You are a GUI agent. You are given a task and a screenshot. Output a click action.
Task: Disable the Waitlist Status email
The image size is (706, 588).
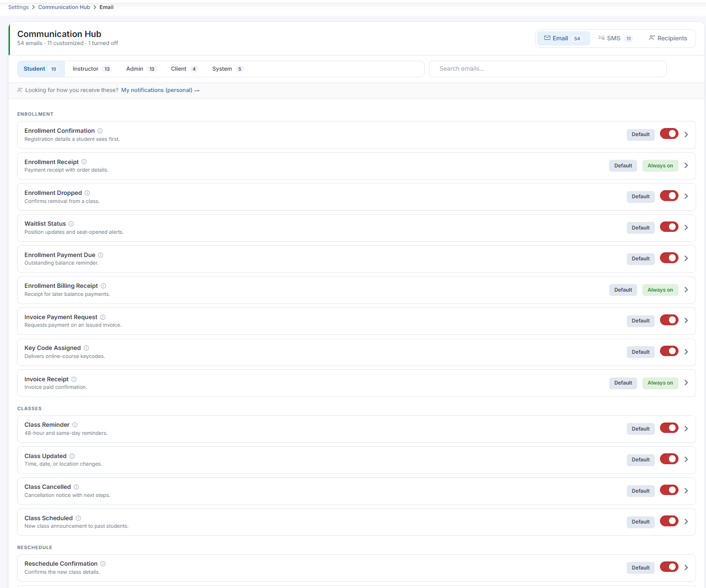(669, 227)
